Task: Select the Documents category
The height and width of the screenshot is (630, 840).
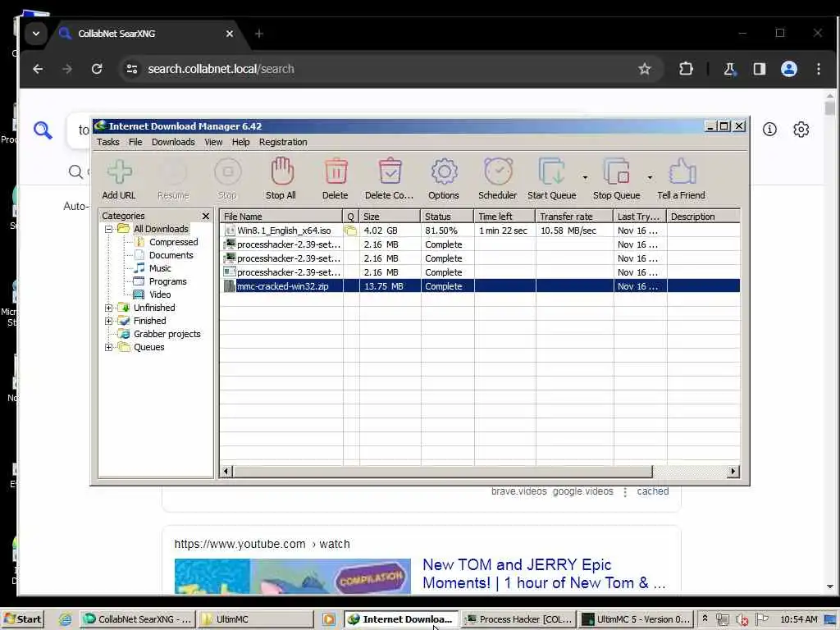Action: pyautogui.click(x=171, y=256)
